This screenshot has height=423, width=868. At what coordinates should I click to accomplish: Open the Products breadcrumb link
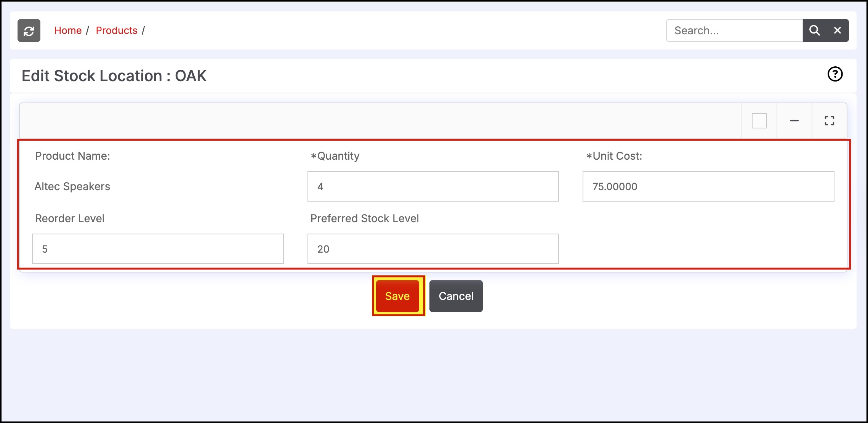(x=117, y=30)
